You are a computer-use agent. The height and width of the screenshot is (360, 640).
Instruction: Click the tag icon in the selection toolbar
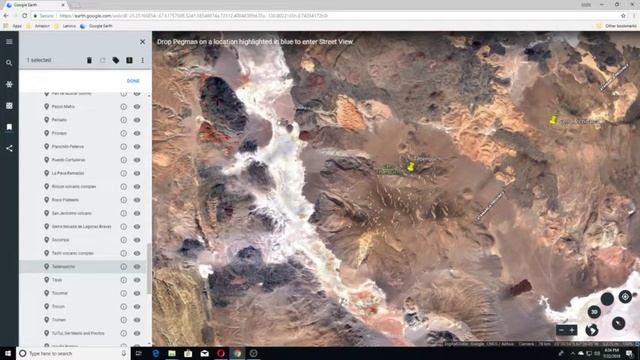pyautogui.click(x=116, y=60)
